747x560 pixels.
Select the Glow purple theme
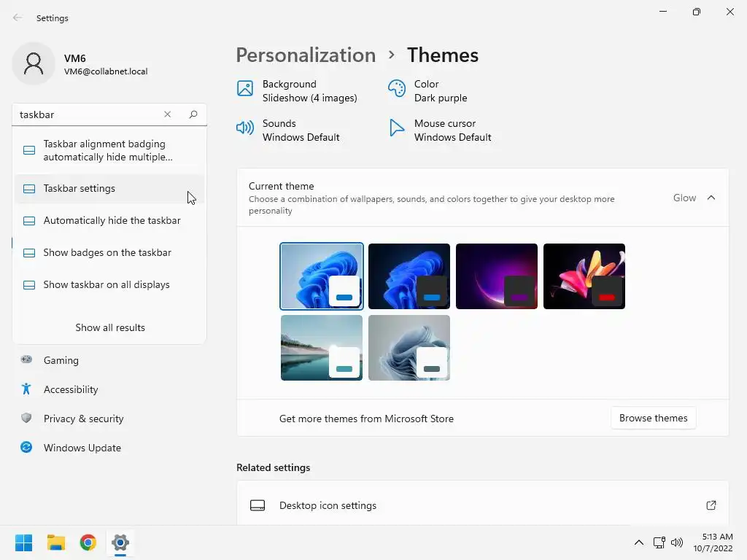coord(497,276)
